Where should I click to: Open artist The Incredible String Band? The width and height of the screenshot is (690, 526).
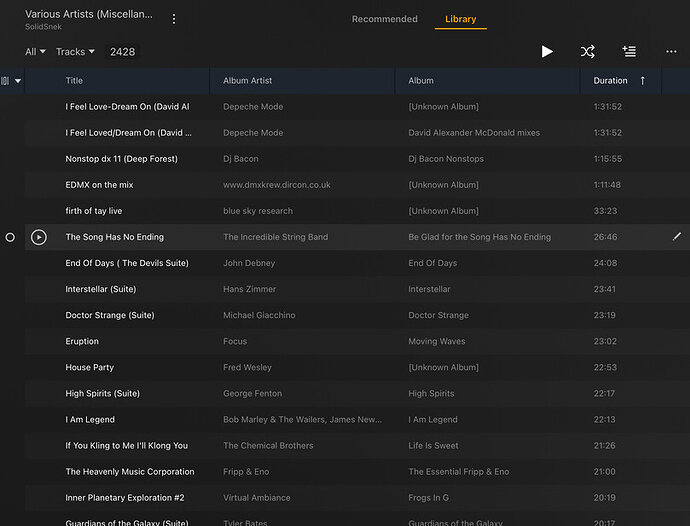point(275,237)
